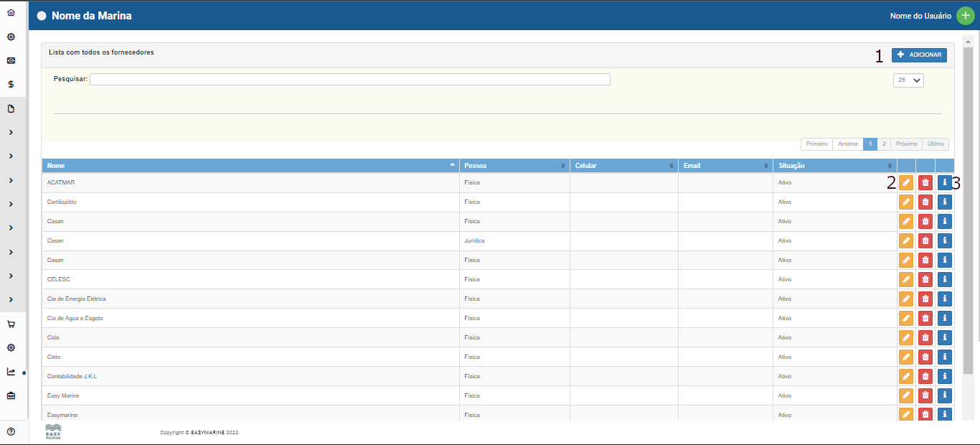Edit the ACATMAR supplier with the pencil icon
Viewport: 980px width, 445px height.
tap(906, 183)
